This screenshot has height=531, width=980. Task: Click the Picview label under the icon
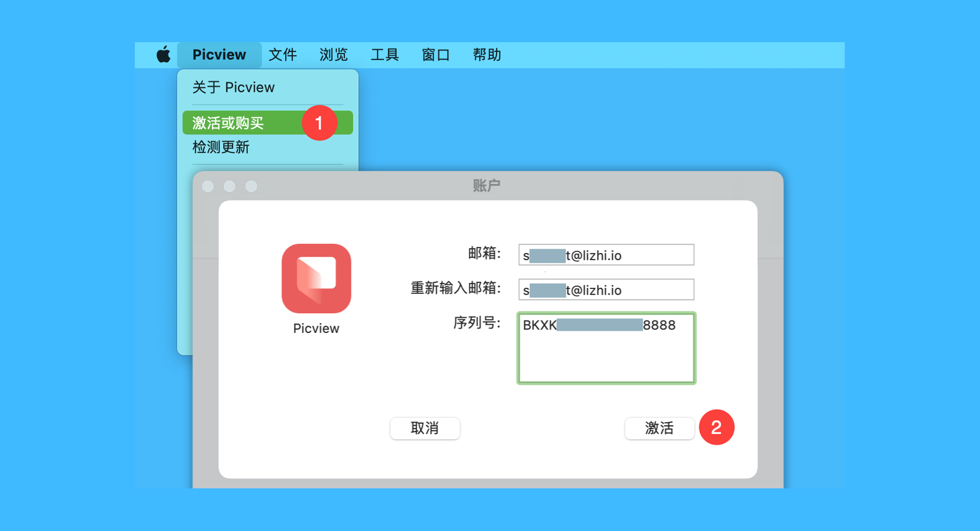point(316,329)
